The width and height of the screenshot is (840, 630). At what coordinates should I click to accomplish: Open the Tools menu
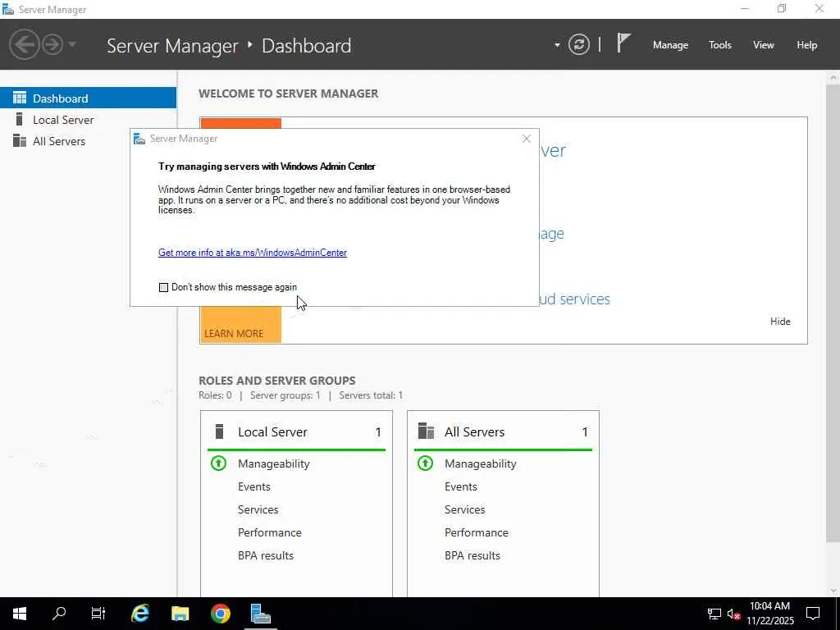(720, 45)
